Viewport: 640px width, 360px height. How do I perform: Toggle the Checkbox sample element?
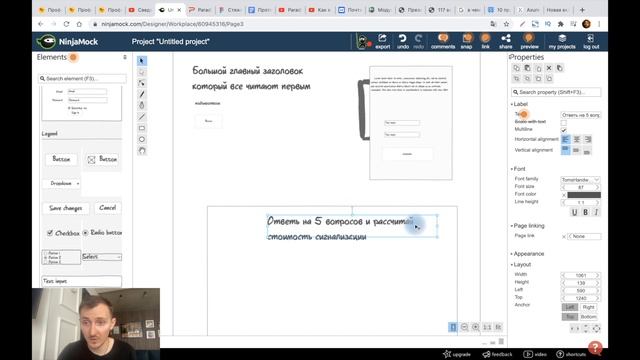point(63,233)
